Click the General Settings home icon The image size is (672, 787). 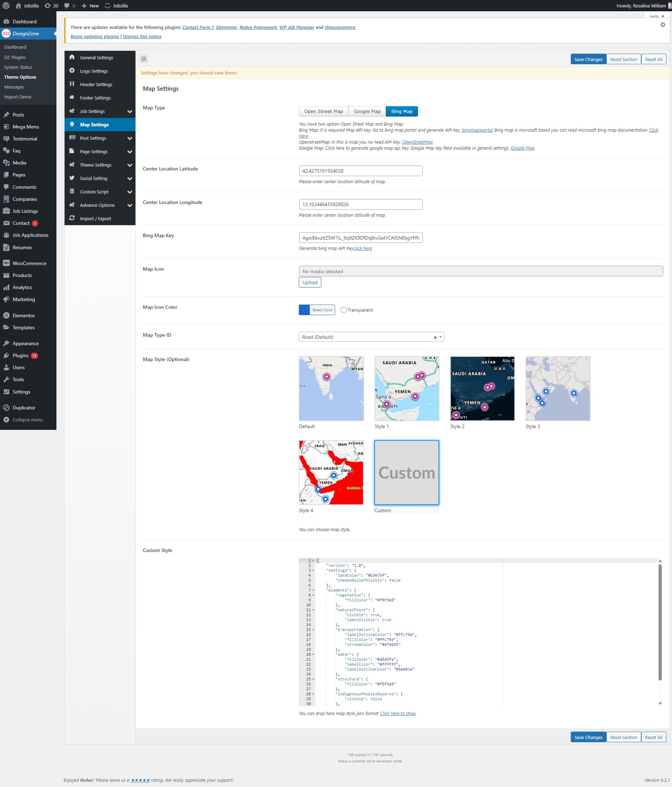pyautogui.click(x=72, y=57)
